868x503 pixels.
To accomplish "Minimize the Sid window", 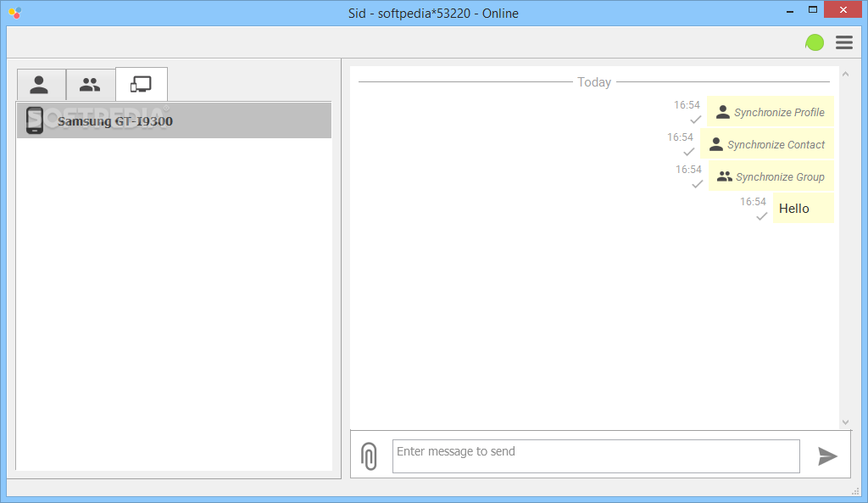I will [x=790, y=11].
